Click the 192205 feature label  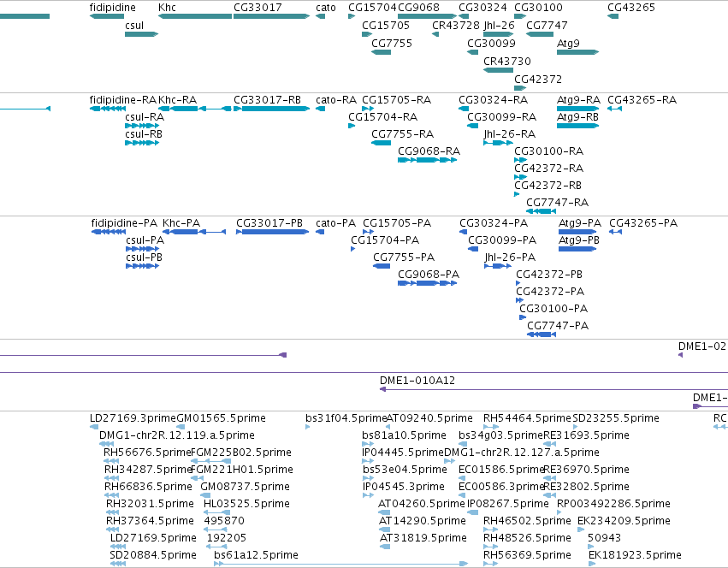227,538
